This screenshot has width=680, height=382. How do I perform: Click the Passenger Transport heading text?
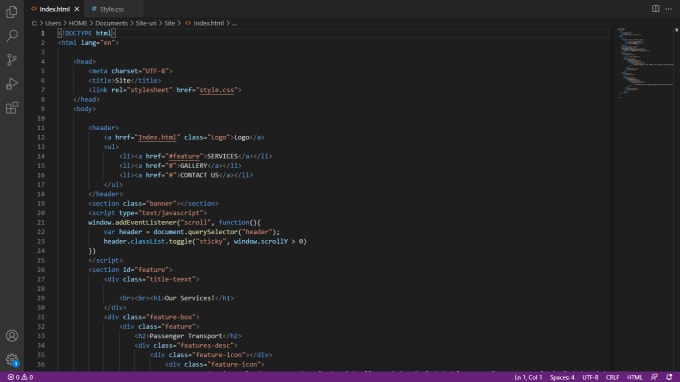pyautogui.click(x=186, y=336)
